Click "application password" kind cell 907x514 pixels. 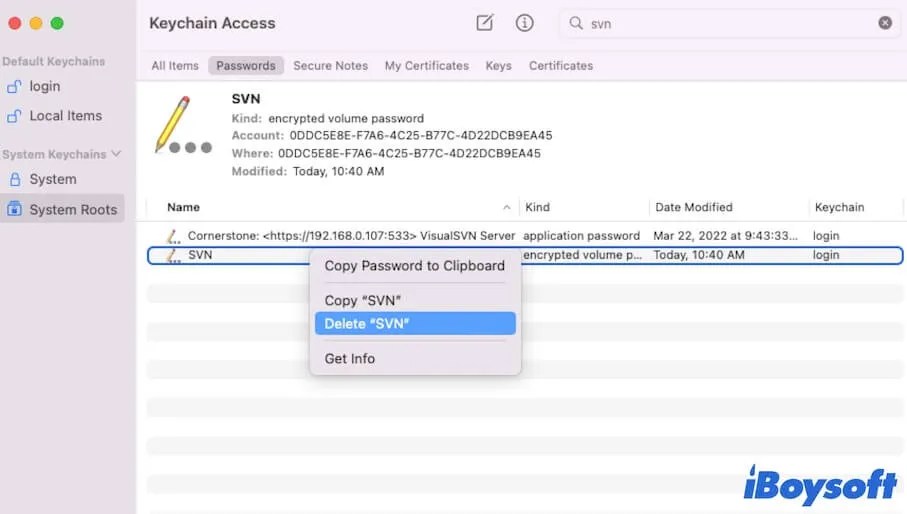(581, 236)
